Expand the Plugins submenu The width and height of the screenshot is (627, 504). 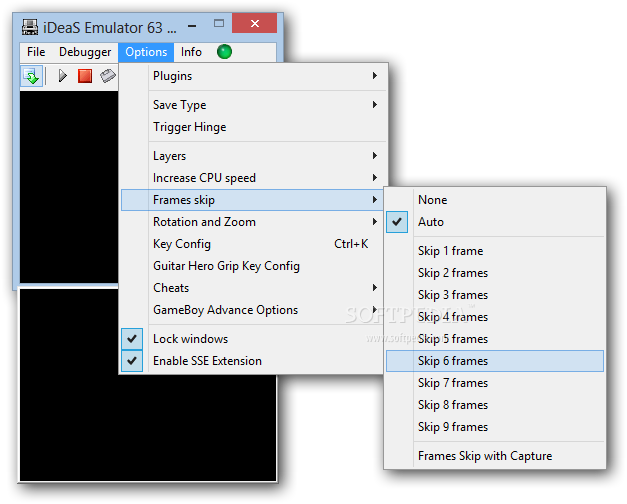point(253,76)
